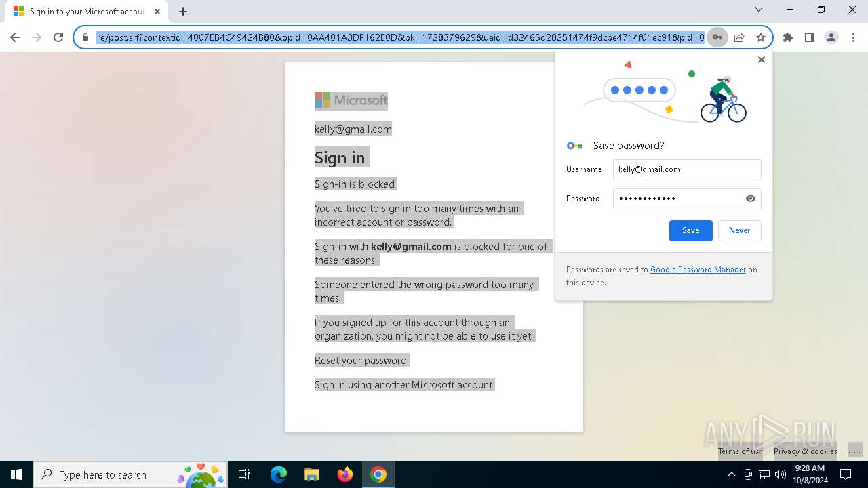
Task: Click the footer ellipsis button
Action: [854, 451]
